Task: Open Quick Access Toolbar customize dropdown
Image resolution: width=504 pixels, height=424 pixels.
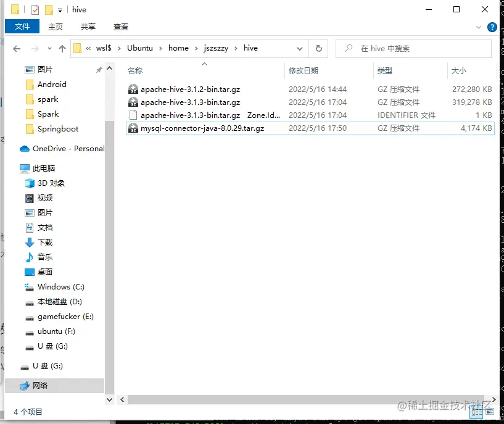Action: [60, 10]
